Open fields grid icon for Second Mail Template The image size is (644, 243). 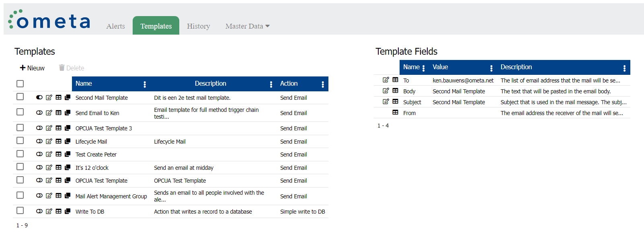click(x=59, y=97)
